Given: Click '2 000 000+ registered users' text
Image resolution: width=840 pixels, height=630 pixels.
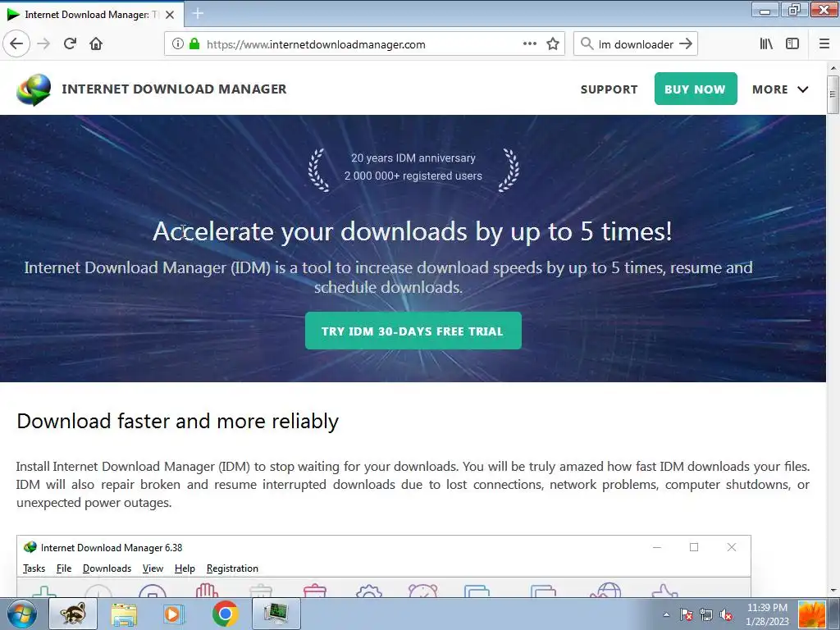Looking at the screenshot, I should (x=413, y=176).
